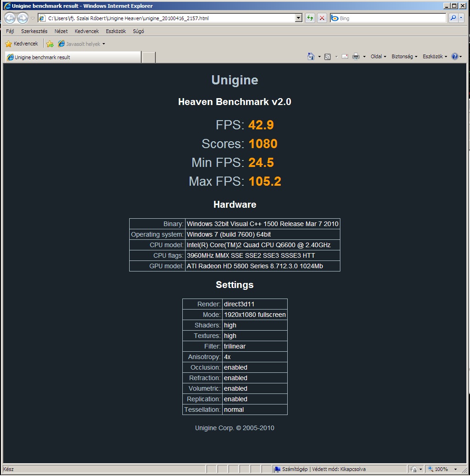Click the ATI Radeon HD 5800 Series cell

(x=262, y=266)
